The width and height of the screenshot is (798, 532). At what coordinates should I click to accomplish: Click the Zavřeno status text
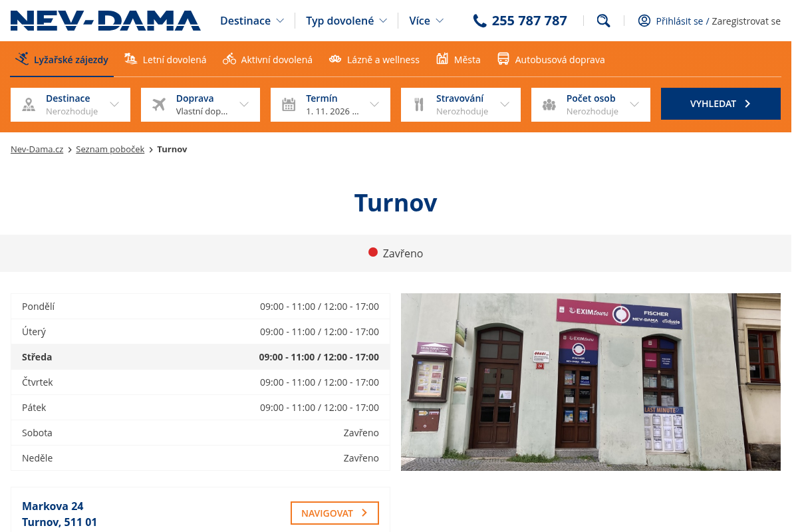click(x=403, y=253)
